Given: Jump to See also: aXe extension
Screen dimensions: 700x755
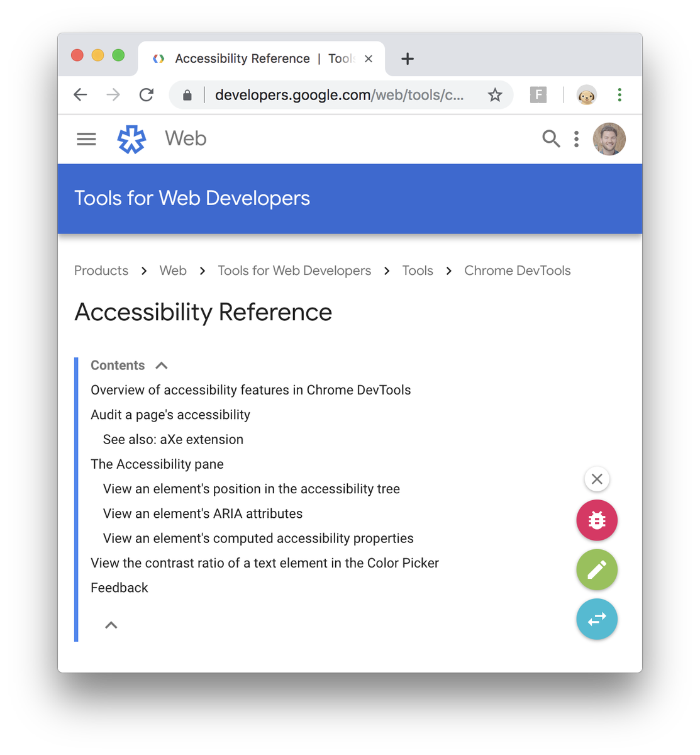Looking at the screenshot, I should pos(173,439).
